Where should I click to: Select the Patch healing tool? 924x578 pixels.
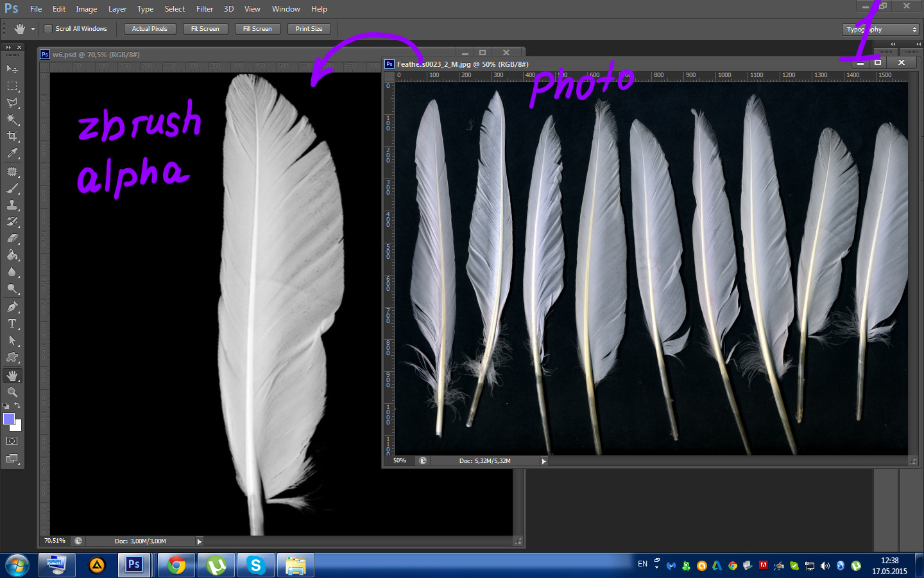point(12,171)
